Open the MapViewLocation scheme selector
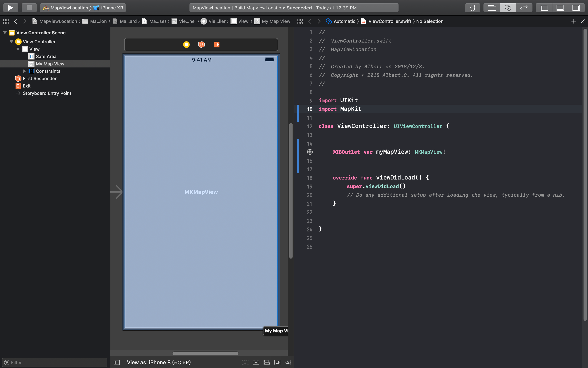 (65, 8)
